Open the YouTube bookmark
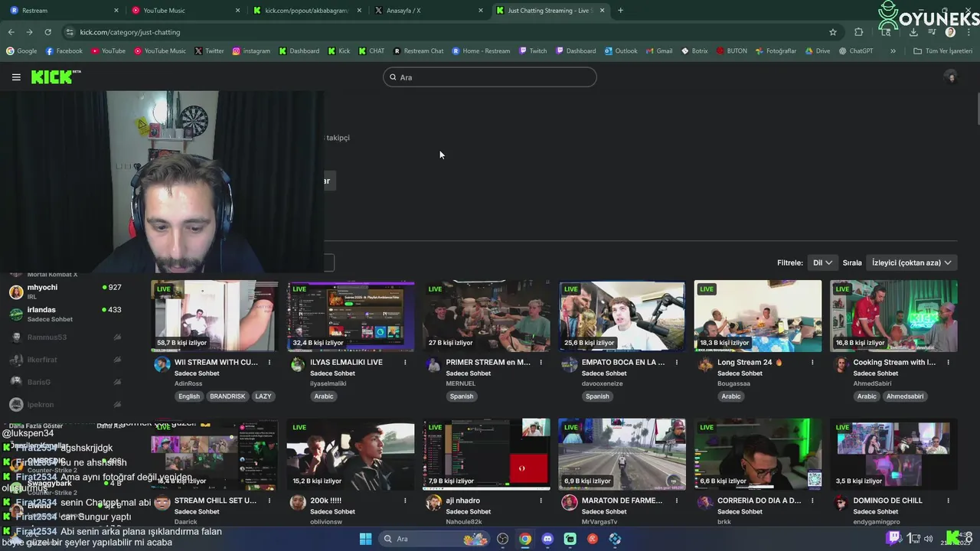The image size is (980, 551). tap(108, 51)
